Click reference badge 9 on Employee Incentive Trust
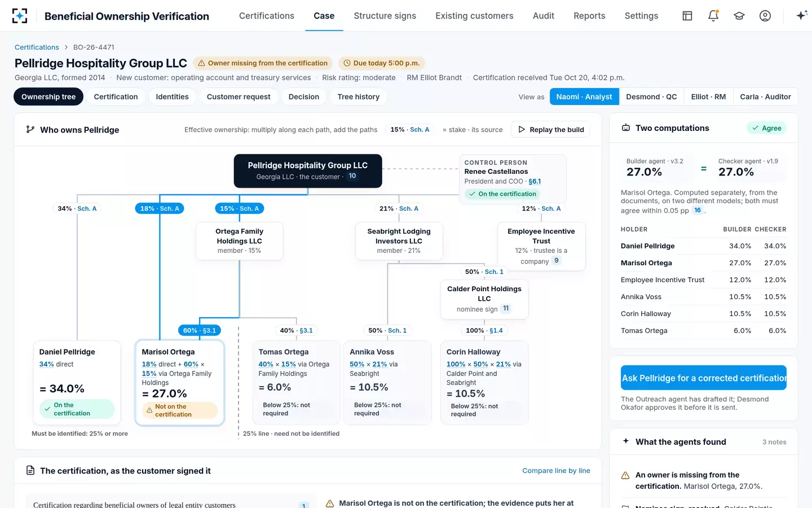Screen dimensions: 812x508 click(557, 261)
